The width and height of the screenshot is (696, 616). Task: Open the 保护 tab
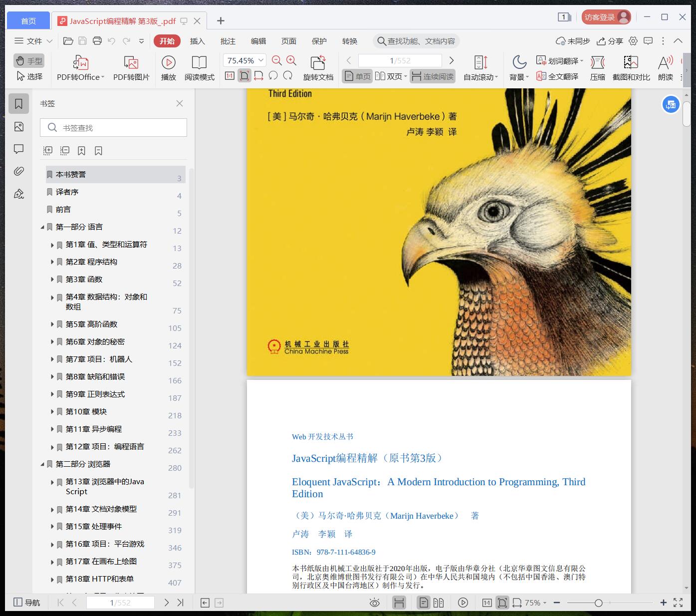(x=319, y=41)
